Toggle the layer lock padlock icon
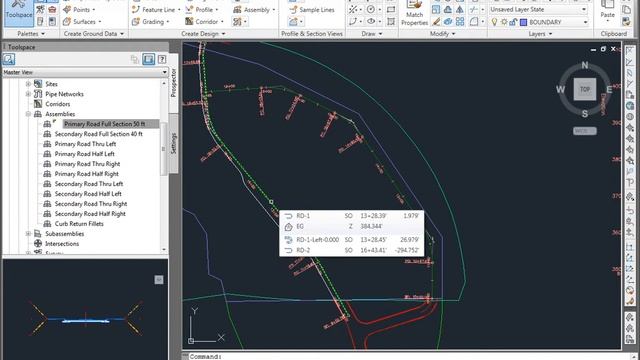 513,22
